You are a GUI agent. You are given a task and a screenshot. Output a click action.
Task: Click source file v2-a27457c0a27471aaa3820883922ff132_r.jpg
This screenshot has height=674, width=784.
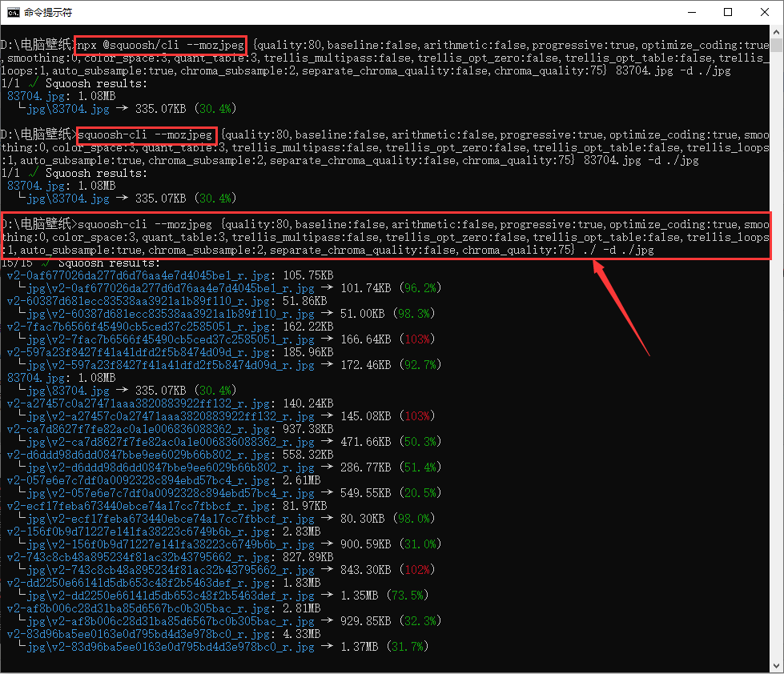138,403
